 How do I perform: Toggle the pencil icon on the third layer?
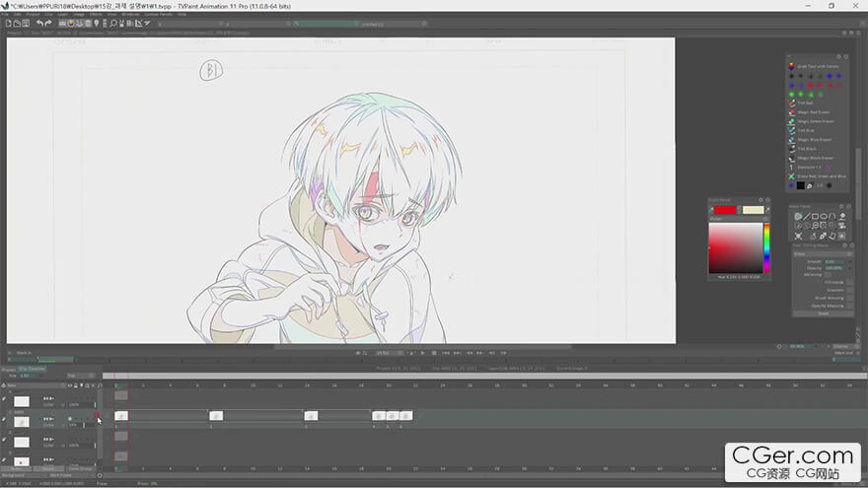[4, 440]
